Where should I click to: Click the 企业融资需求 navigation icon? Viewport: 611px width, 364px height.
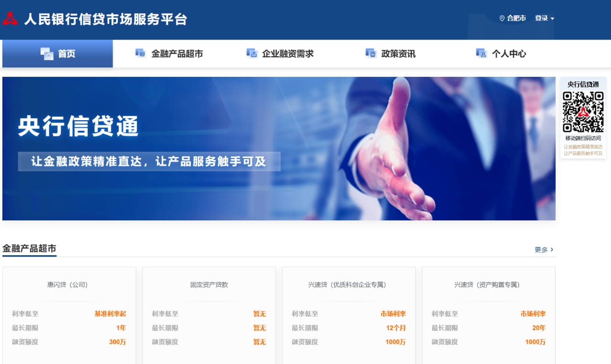(252, 53)
